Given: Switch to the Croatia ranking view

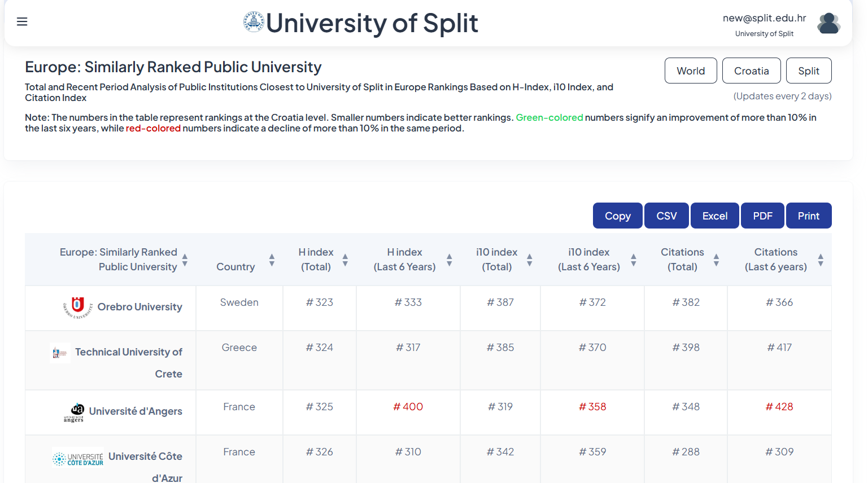Looking at the screenshot, I should (752, 71).
